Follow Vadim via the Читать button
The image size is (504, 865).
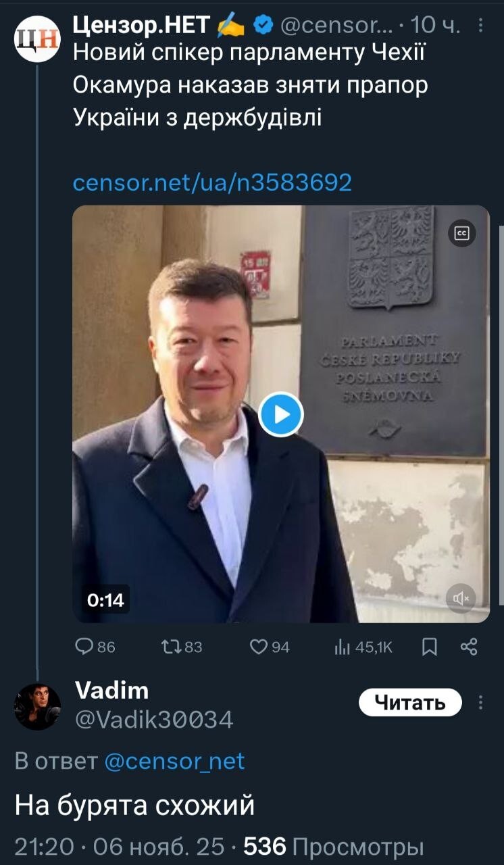click(409, 702)
